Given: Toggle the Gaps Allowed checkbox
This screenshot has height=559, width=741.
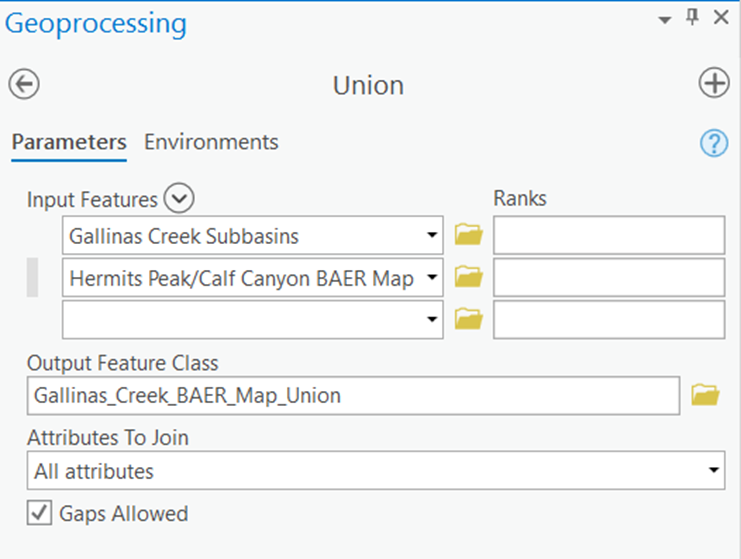Looking at the screenshot, I should 39,514.
